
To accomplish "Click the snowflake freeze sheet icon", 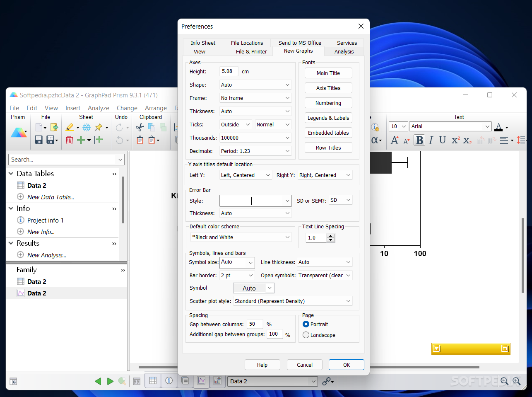I will 87,127.
